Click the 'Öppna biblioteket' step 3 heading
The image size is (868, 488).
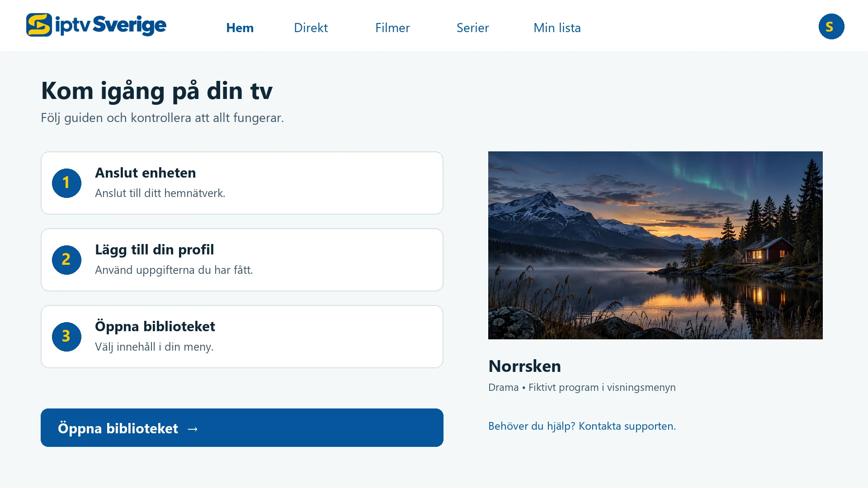click(x=155, y=326)
